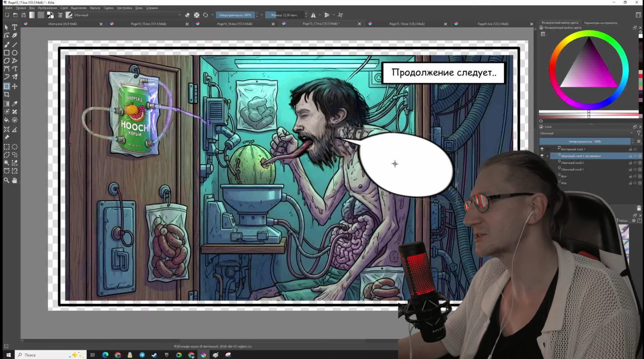Toggle visibility of Обычный слой 3 layer
644x359 pixels.
[542, 156]
